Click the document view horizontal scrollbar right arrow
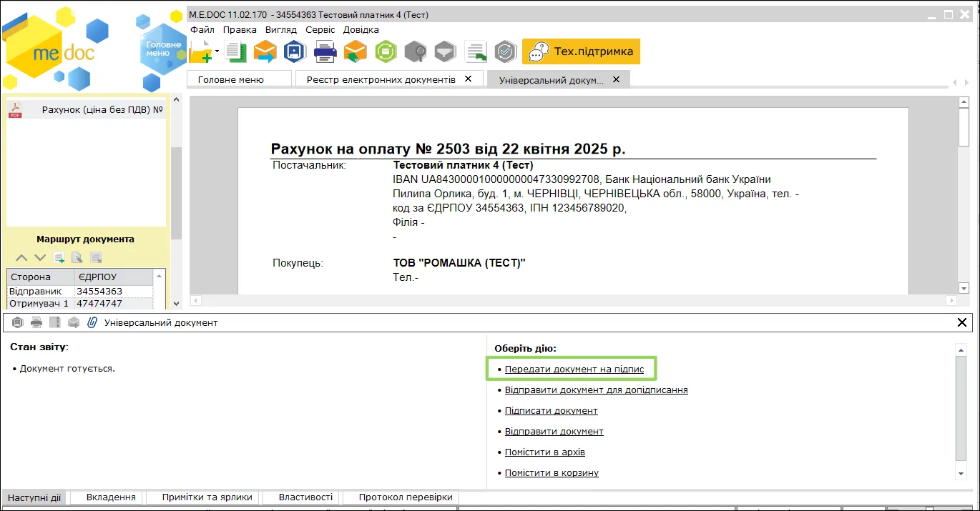This screenshot has height=511, width=980. [x=951, y=301]
